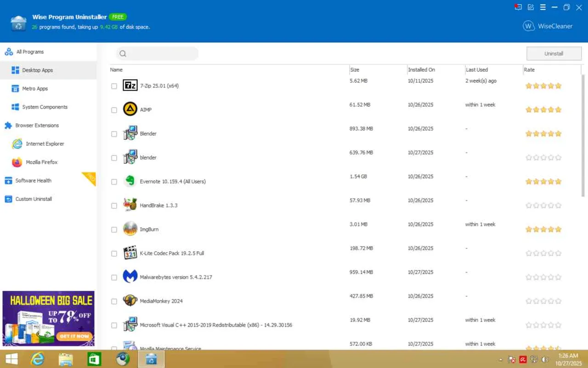Click the 7-Zip program icon
The height and width of the screenshot is (368, 588).
pyautogui.click(x=130, y=85)
